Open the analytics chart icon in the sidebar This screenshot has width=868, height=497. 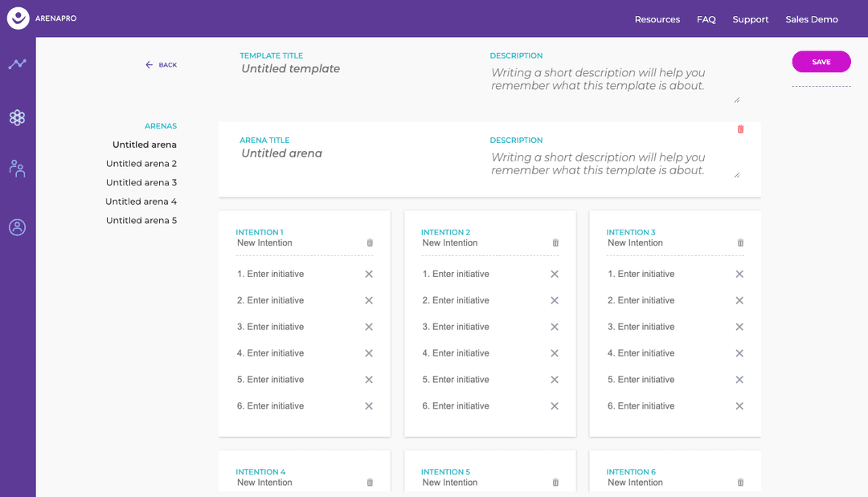[17, 63]
